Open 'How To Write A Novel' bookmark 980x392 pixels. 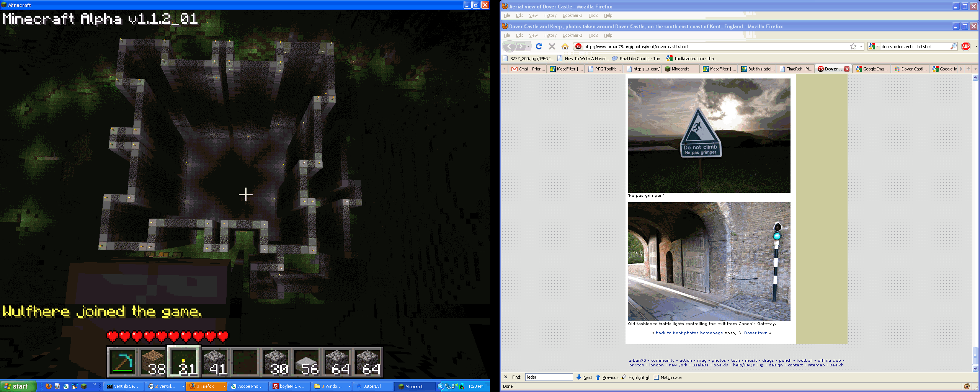point(583,59)
